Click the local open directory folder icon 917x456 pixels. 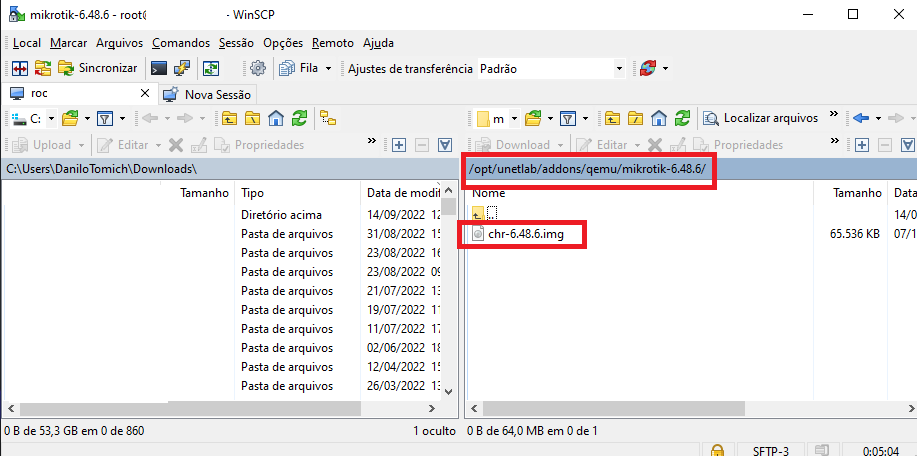70,119
